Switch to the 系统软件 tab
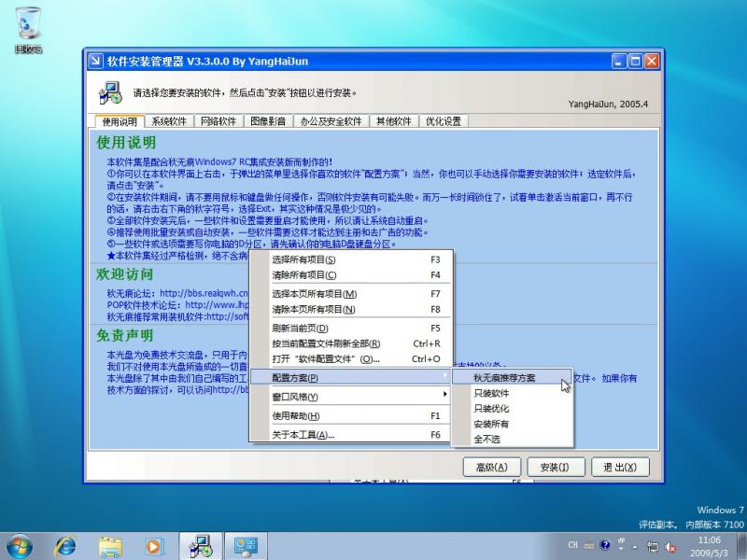Image resolution: width=747 pixels, height=560 pixels. click(x=169, y=121)
